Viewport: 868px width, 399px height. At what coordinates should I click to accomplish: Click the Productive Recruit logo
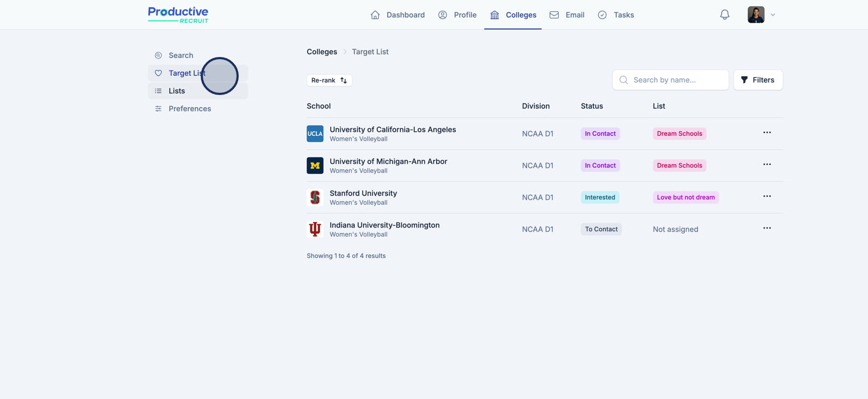pyautogui.click(x=178, y=15)
